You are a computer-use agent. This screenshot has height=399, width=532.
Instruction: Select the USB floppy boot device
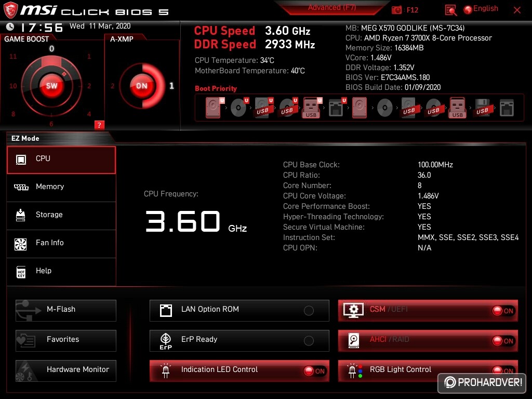(483, 108)
